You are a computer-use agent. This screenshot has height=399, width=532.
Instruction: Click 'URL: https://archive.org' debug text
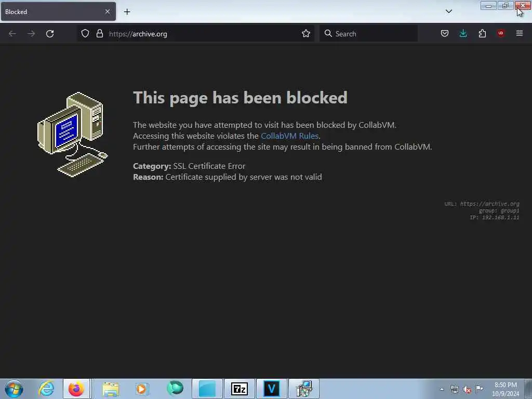482,204
